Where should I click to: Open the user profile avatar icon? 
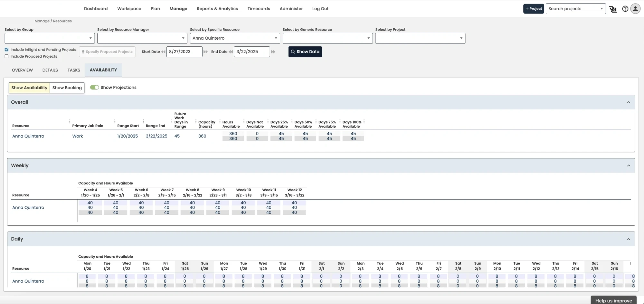pyautogui.click(x=635, y=9)
